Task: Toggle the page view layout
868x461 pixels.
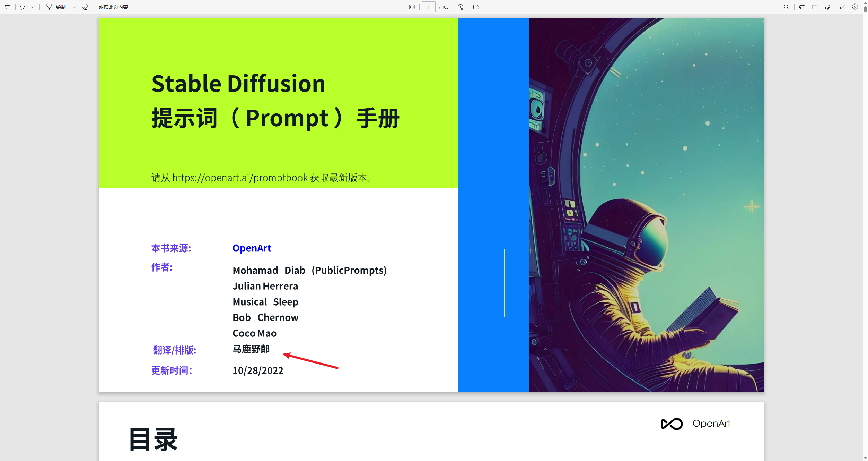Action: 476,7
